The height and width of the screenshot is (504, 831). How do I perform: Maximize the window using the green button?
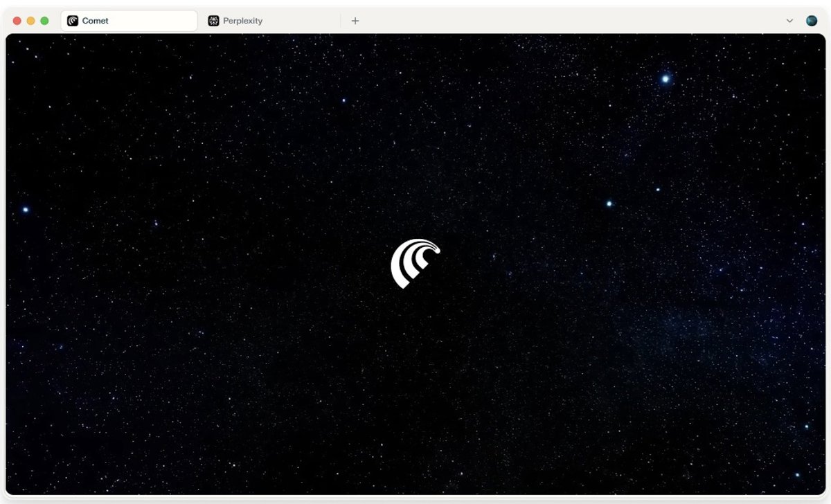(44, 21)
